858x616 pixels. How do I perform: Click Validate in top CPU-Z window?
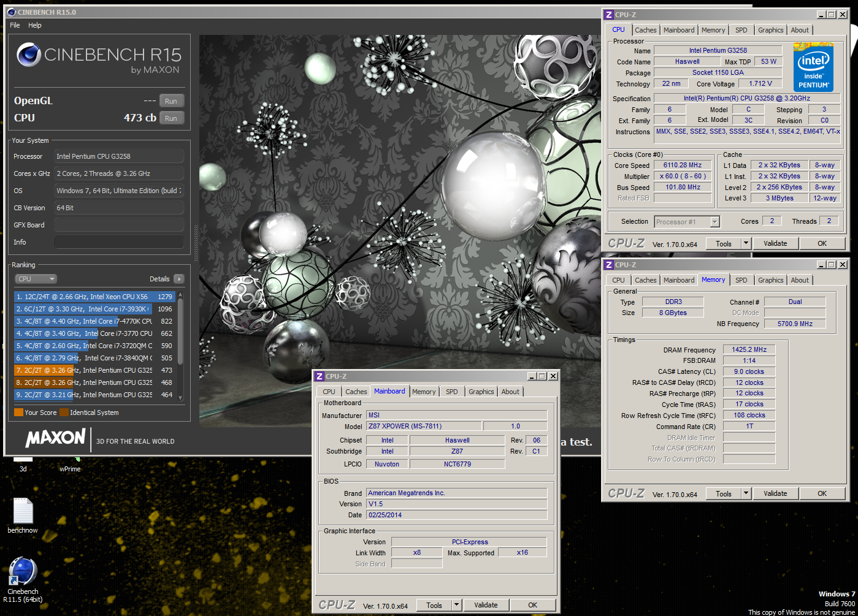(x=775, y=243)
